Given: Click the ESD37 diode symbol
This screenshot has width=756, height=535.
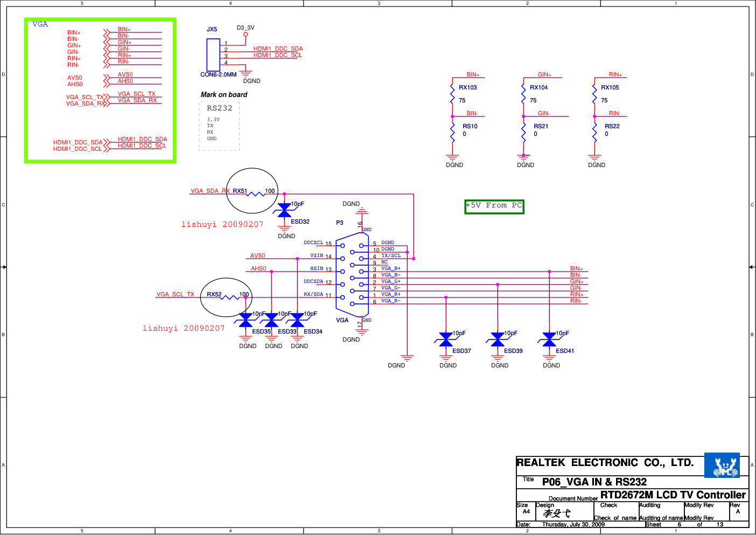Looking at the screenshot, I should [x=446, y=339].
